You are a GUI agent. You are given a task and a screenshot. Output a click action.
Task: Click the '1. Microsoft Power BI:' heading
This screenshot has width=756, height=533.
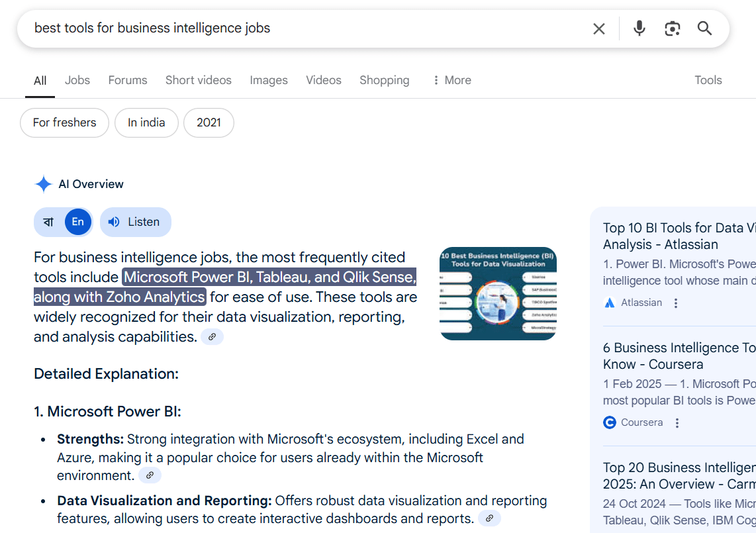(107, 411)
